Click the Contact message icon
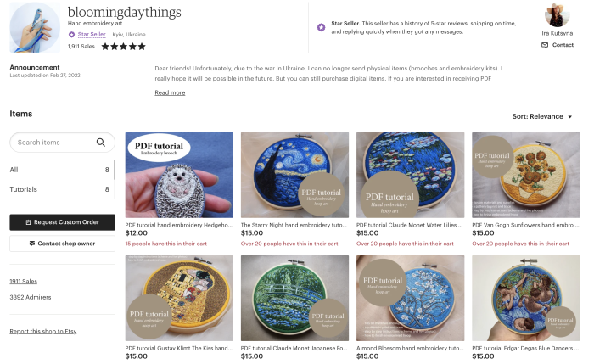 click(545, 45)
